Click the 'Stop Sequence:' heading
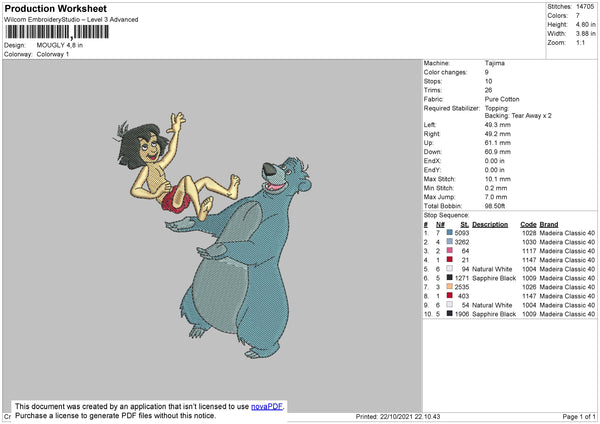The height and width of the screenshot is (424, 600). tap(446, 215)
